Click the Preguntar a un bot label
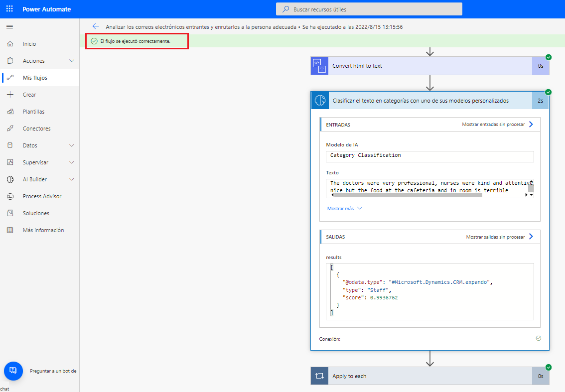The image size is (565, 392). coord(53,371)
